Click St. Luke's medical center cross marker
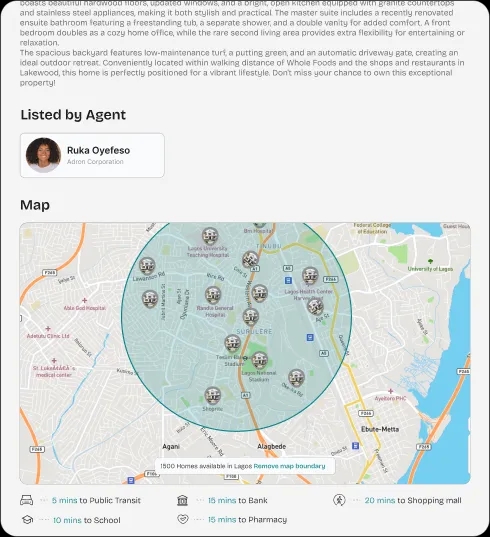The height and width of the screenshot is (537, 490). (x=54, y=361)
